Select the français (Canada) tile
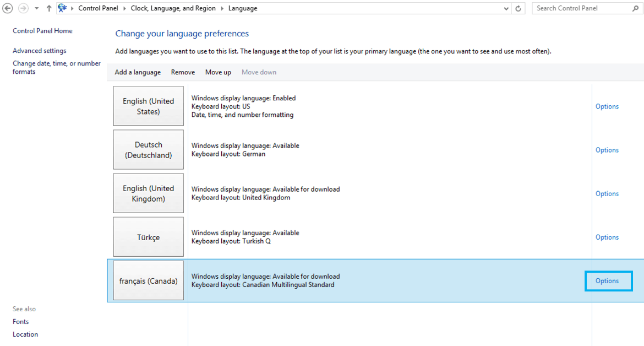The image size is (644, 346). pos(148,280)
